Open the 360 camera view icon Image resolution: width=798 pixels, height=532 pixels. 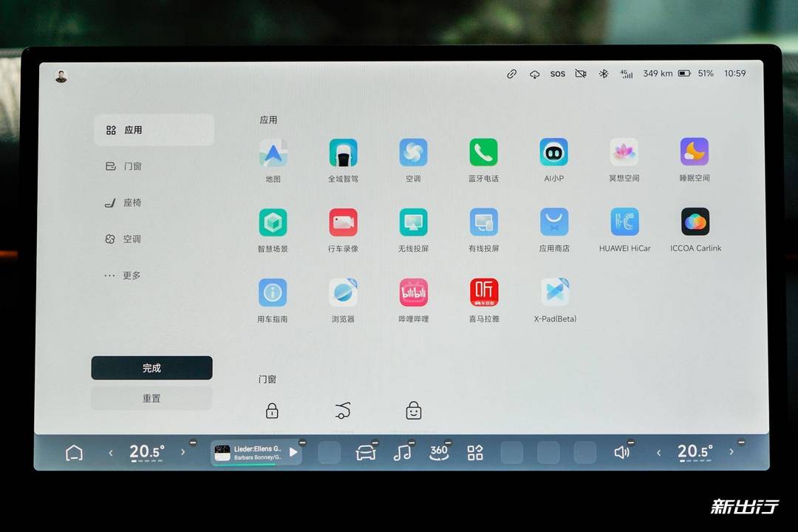click(439, 453)
